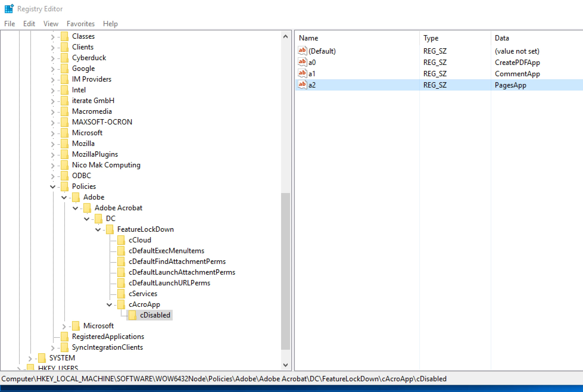
Task: Select the cDefaultLaunchURLPerms key
Action: pyautogui.click(x=169, y=283)
